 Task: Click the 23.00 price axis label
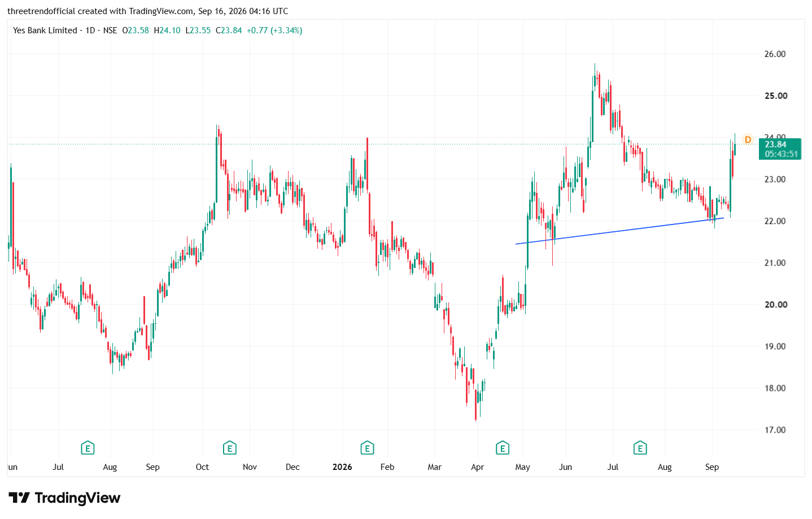[775, 179]
